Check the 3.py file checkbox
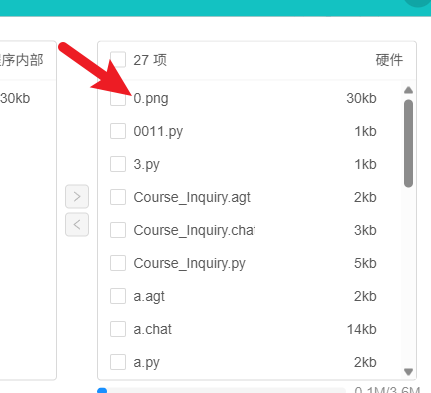431x393 pixels. [x=118, y=164]
